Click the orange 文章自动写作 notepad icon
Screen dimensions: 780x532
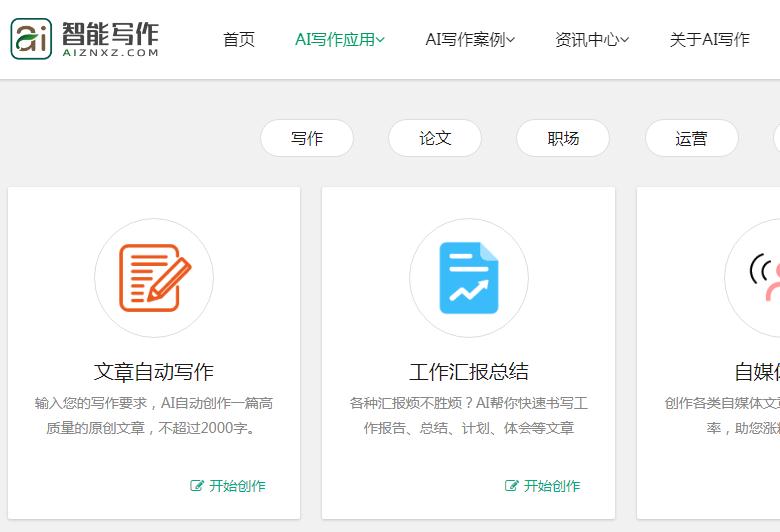click(154, 278)
